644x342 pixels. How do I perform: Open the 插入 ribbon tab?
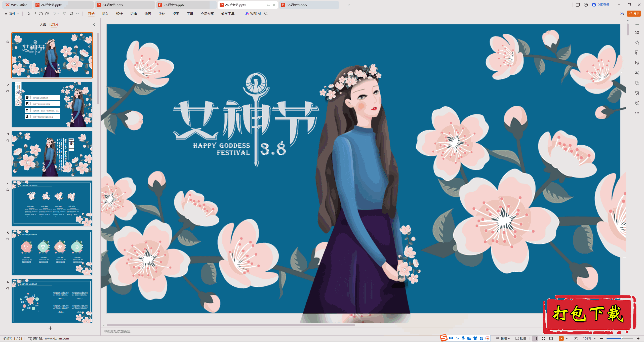point(105,14)
